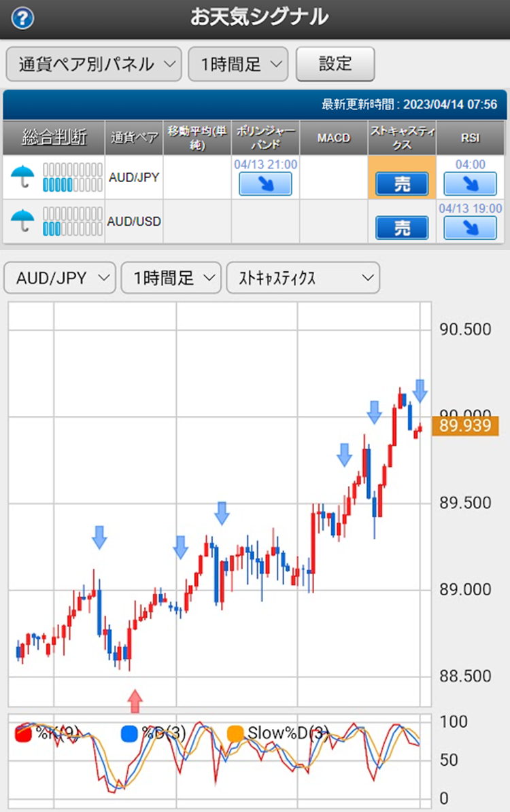Click the 04:00 RSI signal time
The height and width of the screenshot is (812, 510).
[470, 164]
